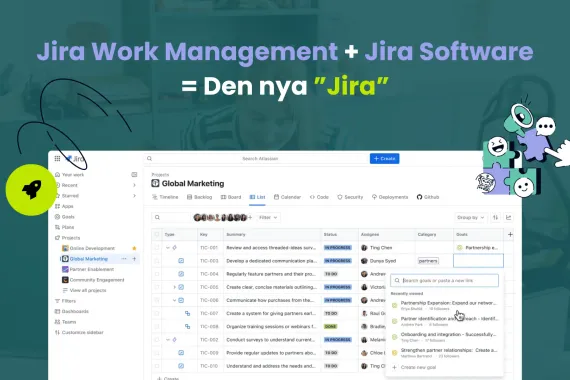Open Plans in the sidebar

click(x=64, y=227)
